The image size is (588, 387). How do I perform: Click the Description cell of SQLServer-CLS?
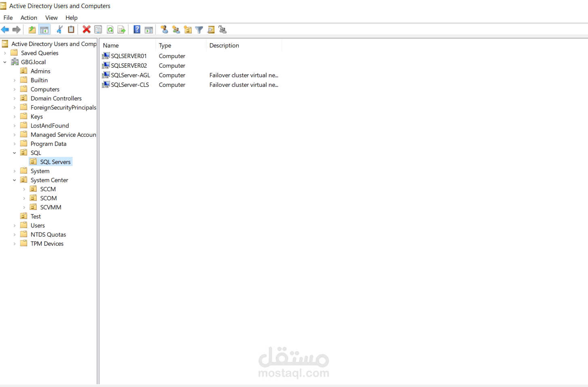click(x=244, y=85)
